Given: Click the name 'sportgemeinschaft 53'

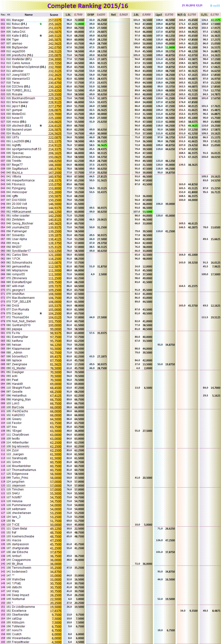Looking at the screenshot, I should coord(27,149).
